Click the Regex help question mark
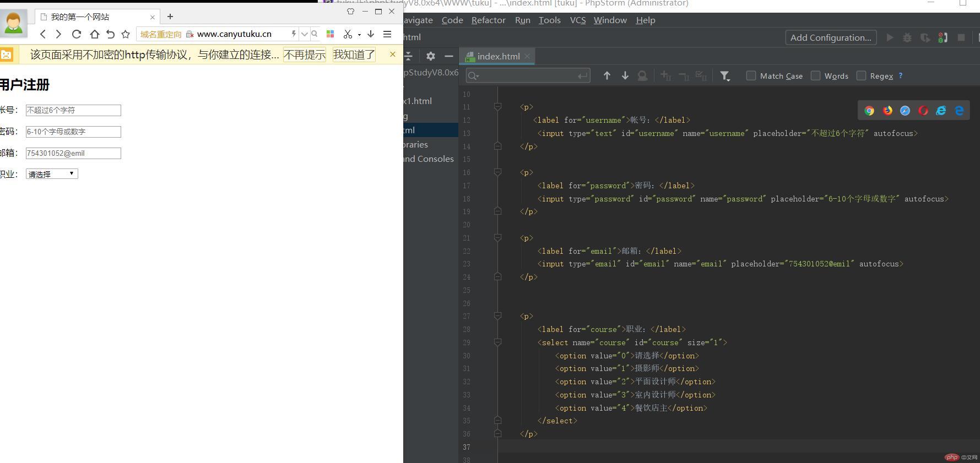Image resolution: width=980 pixels, height=463 pixels. (901, 76)
